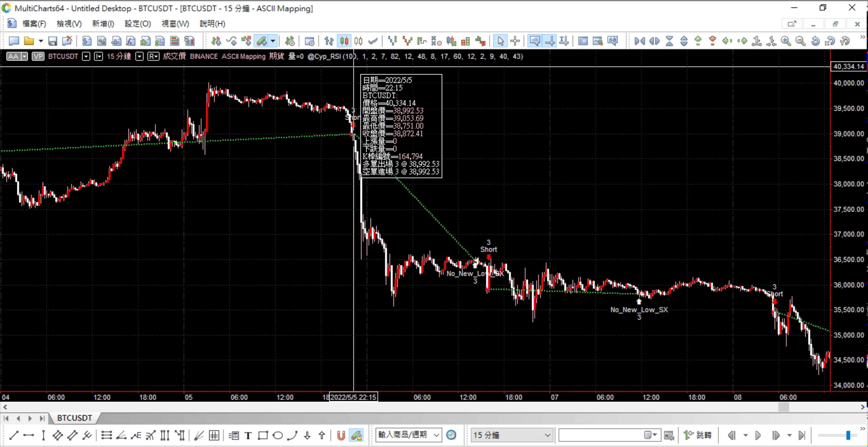Viewport: 868px width, 447px height.
Task: Toggle the VP volume profile button
Action: [38, 56]
